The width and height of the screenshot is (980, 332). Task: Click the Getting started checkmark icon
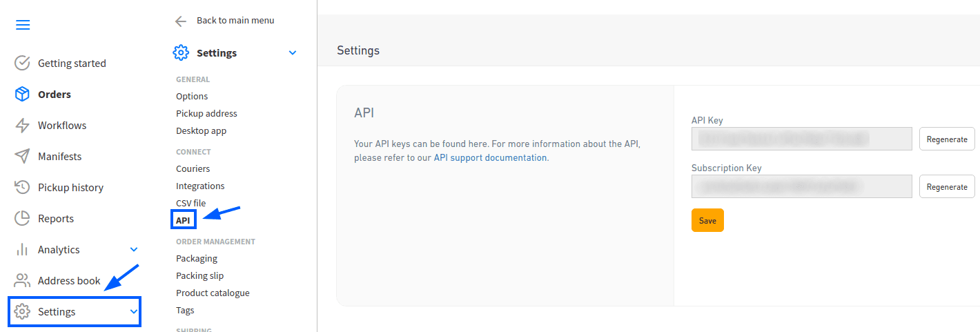click(x=23, y=64)
